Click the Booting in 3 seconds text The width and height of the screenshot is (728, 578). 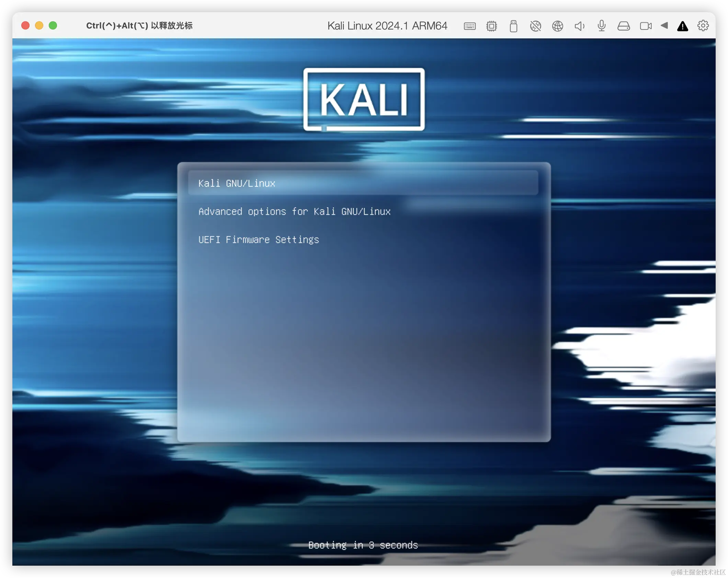pyautogui.click(x=363, y=545)
